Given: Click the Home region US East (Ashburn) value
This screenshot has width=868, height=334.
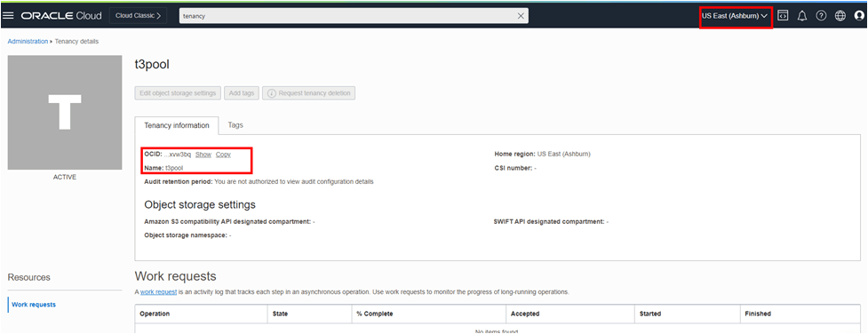Looking at the screenshot, I should pos(563,154).
